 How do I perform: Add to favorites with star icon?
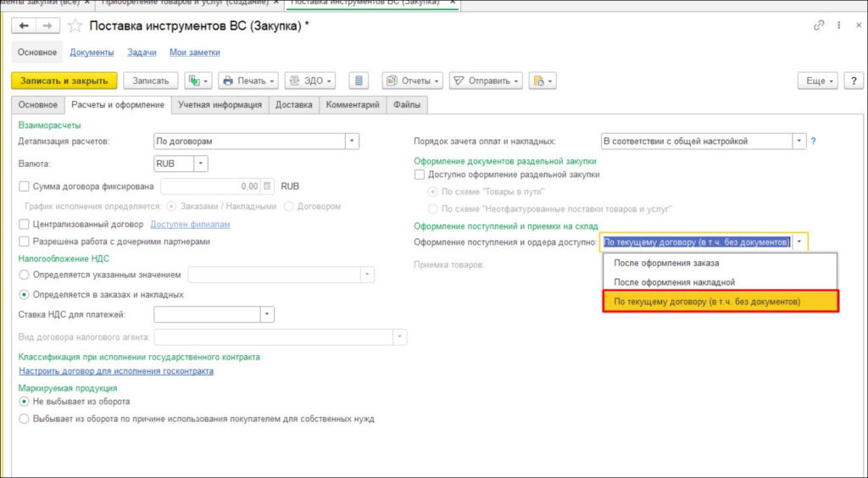[x=75, y=26]
